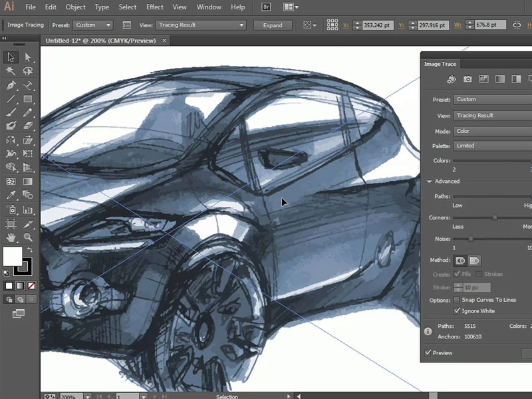Viewport: 532px width, 399px height.
Task: Select the Mesh tool
Action: tap(11, 182)
